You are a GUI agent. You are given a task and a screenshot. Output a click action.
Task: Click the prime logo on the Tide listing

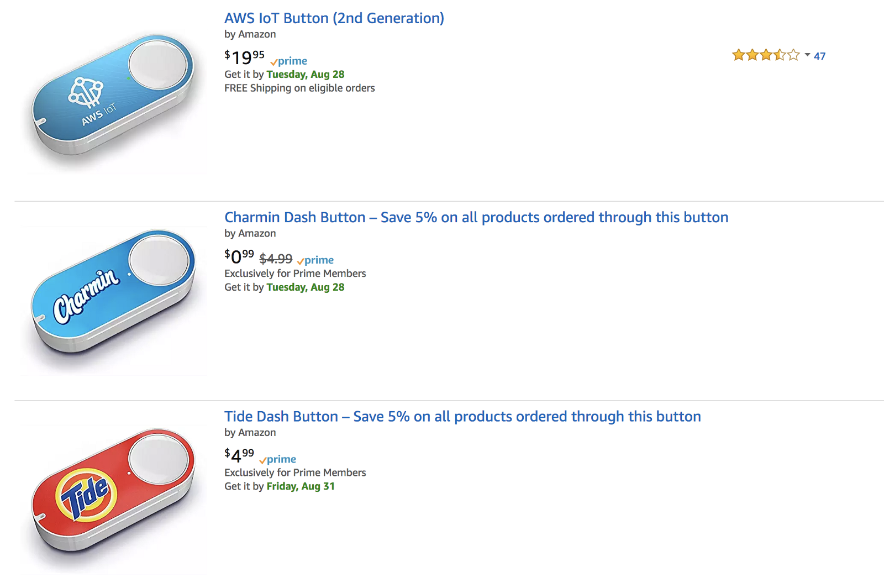pos(278,460)
